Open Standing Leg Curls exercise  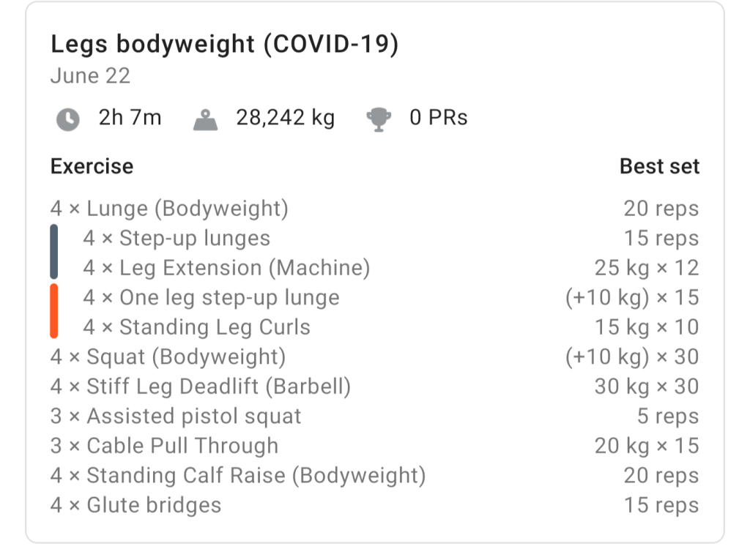point(196,327)
